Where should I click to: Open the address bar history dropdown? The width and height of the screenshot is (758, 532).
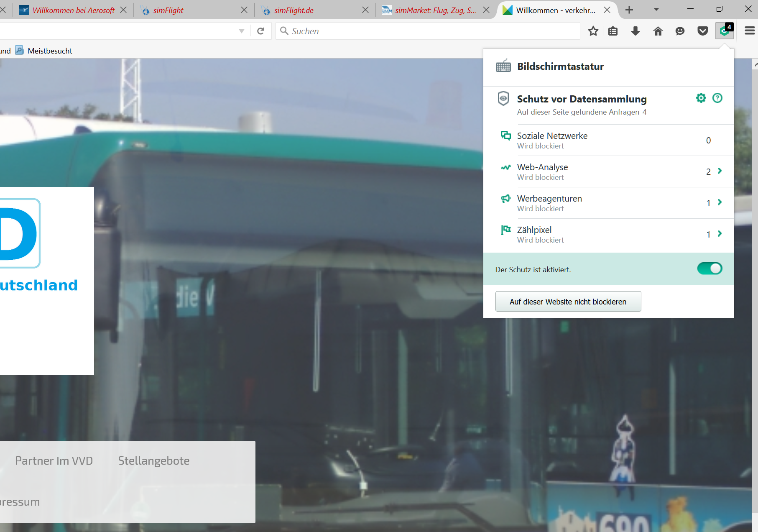point(241,31)
